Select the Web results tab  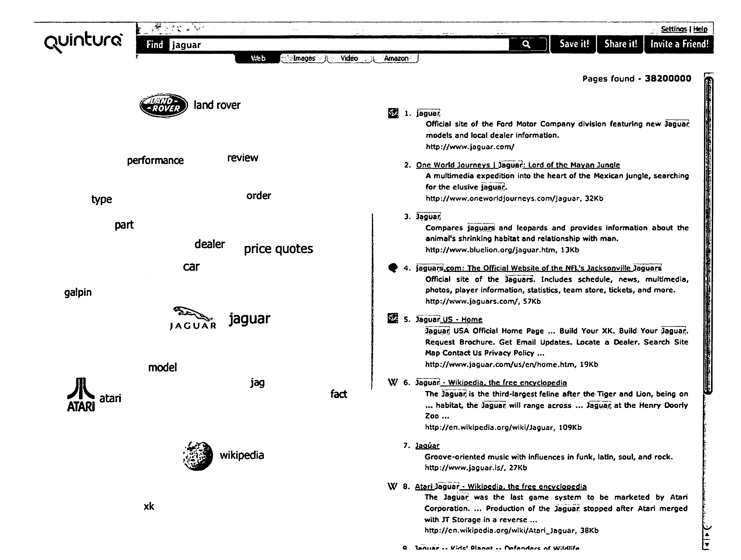258,58
